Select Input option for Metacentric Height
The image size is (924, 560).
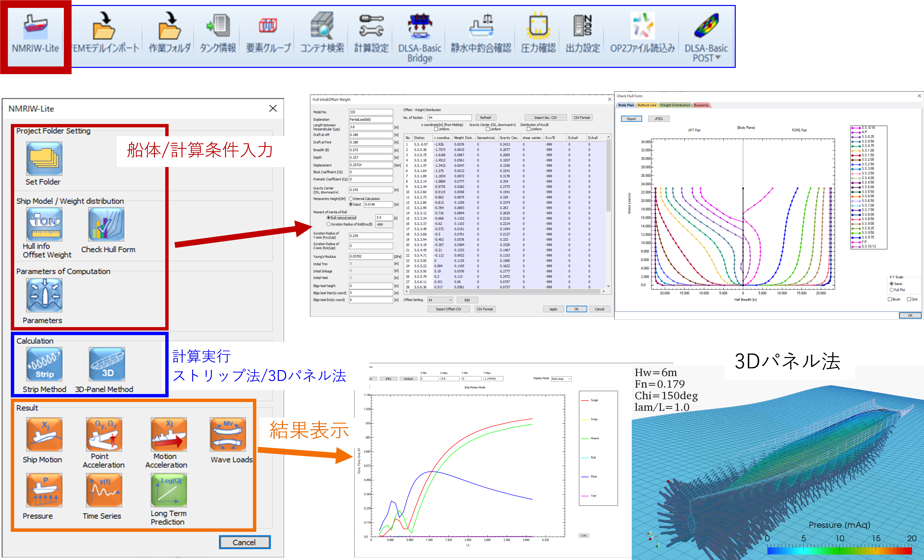pos(351,204)
